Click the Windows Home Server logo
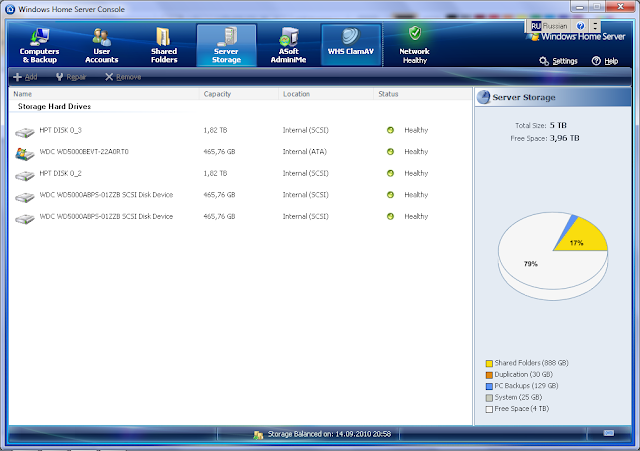640x451 pixels. pyautogui.click(x=577, y=37)
